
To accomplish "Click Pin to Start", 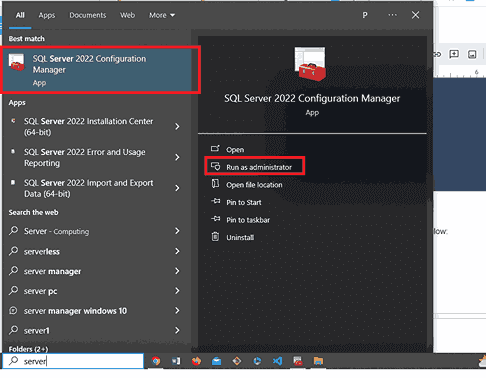I will pyautogui.click(x=244, y=202).
